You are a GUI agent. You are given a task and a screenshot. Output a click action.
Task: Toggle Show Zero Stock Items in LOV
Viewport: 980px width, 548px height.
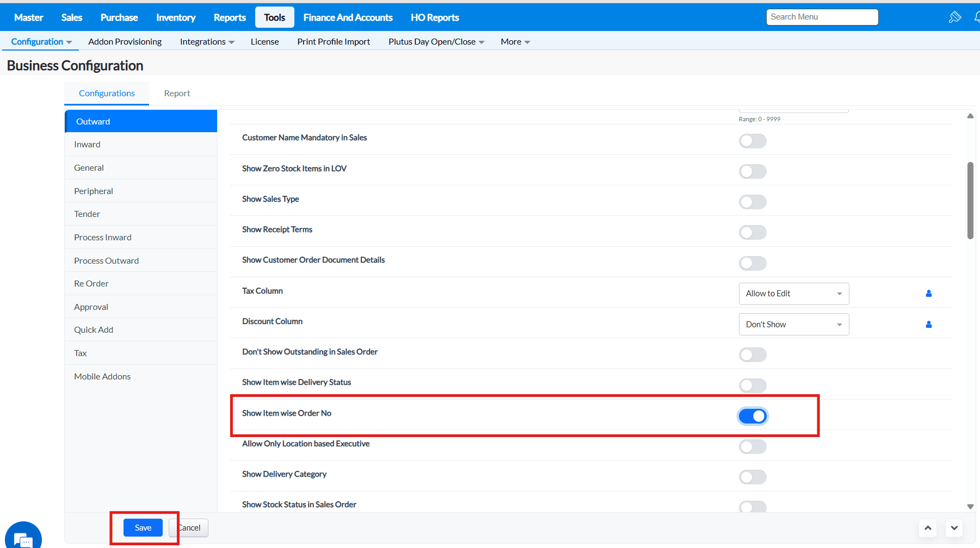(753, 172)
